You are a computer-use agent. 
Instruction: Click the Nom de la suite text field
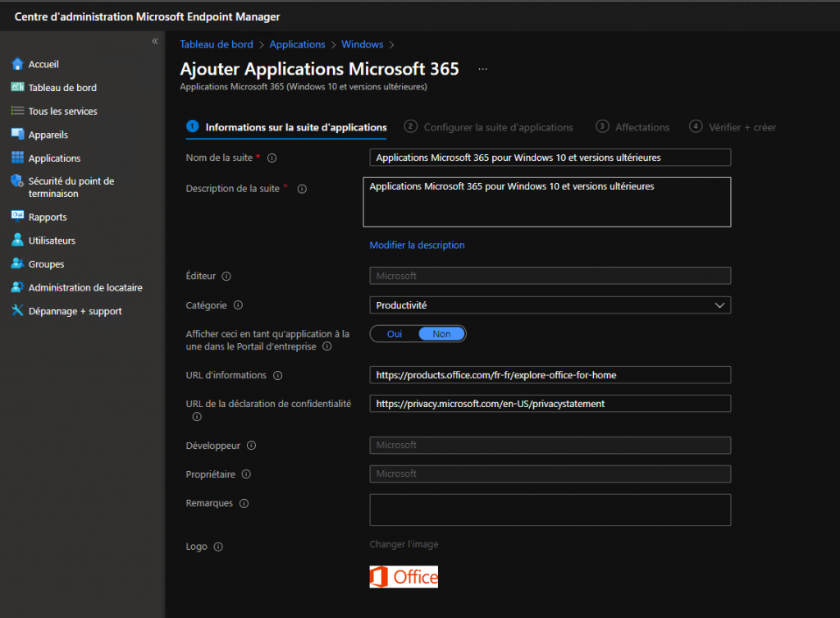click(550, 158)
